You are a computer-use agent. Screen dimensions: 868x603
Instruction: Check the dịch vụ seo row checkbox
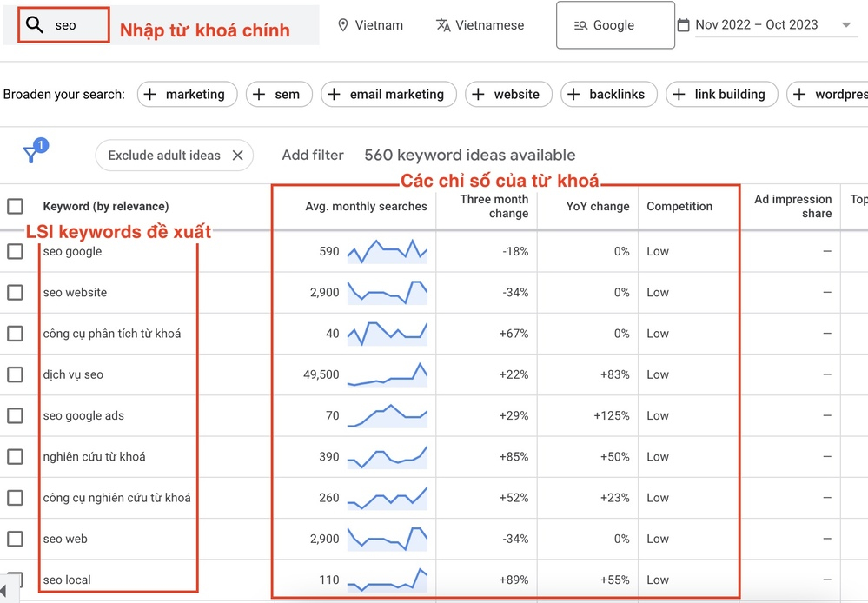click(15, 374)
